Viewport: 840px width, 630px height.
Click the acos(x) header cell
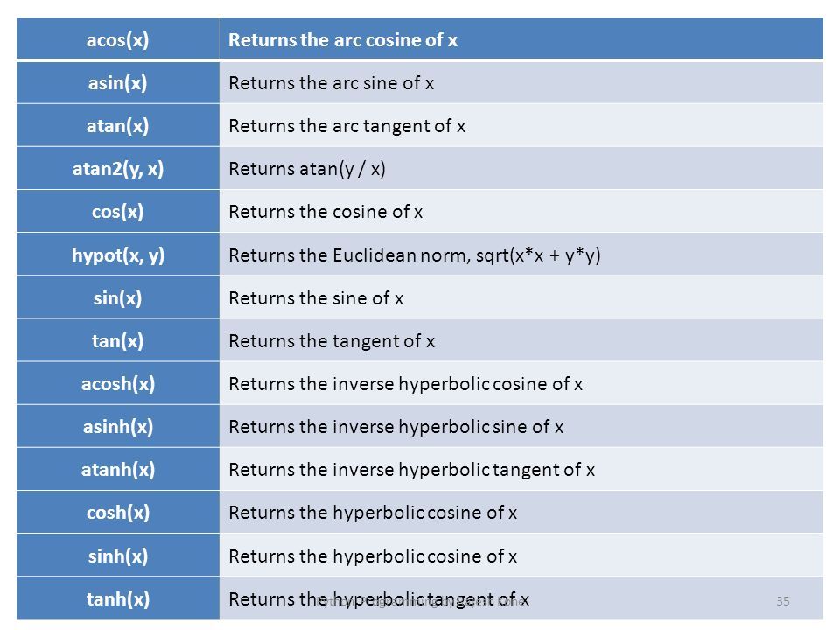pyautogui.click(x=118, y=38)
